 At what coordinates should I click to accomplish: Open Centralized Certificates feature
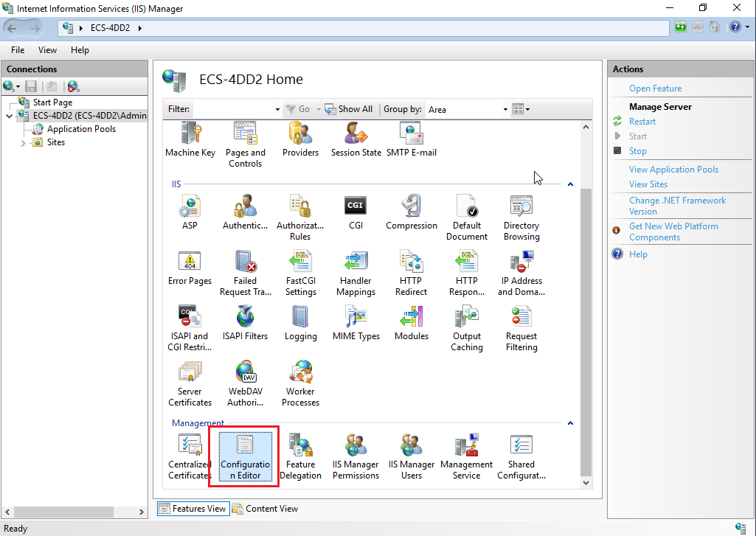tap(190, 456)
